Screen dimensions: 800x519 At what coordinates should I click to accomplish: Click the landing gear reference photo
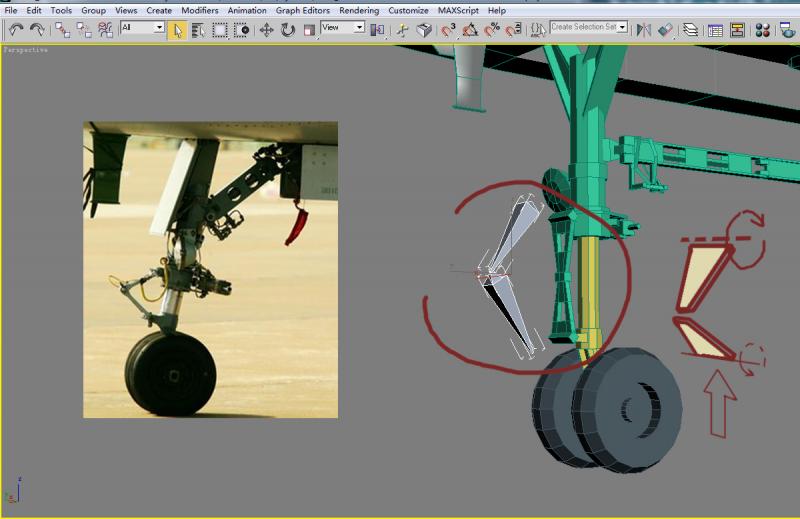[210, 269]
